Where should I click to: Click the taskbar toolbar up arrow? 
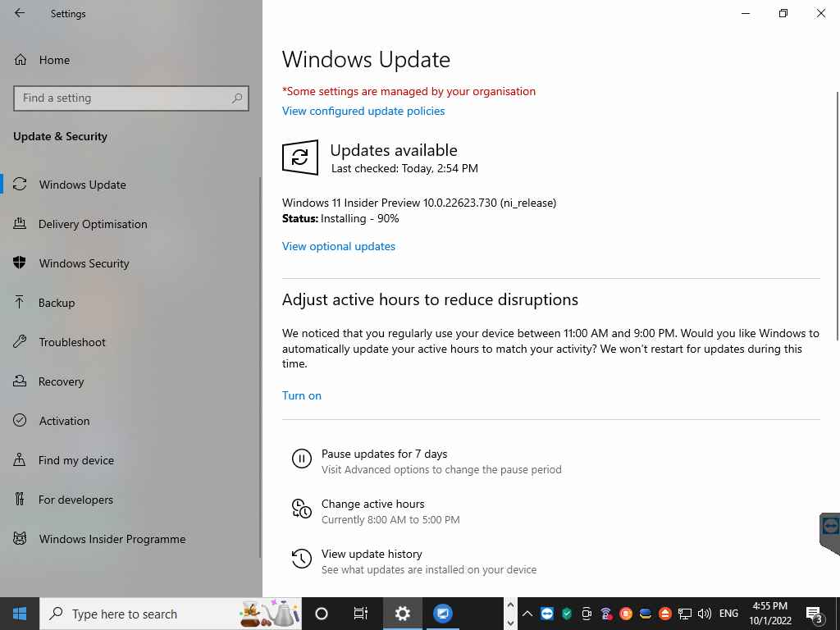click(510, 605)
